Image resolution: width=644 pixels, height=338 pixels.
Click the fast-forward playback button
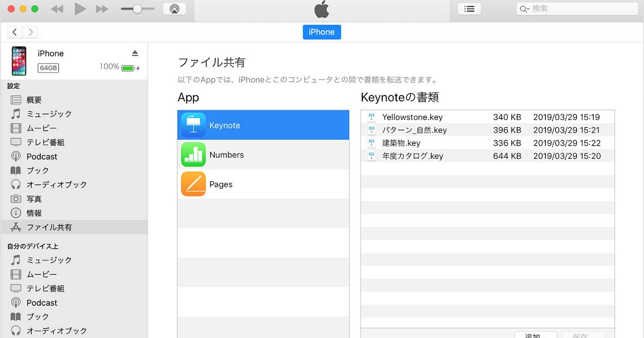click(x=102, y=9)
